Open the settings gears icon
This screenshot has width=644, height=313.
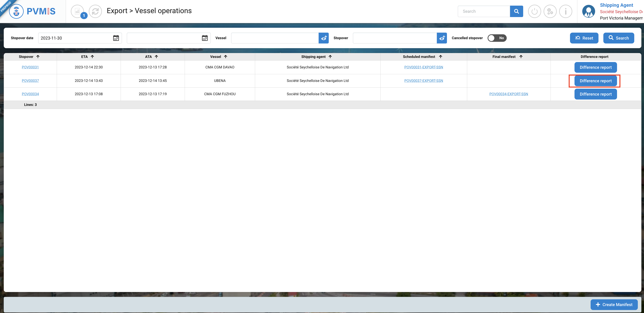point(550,11)
